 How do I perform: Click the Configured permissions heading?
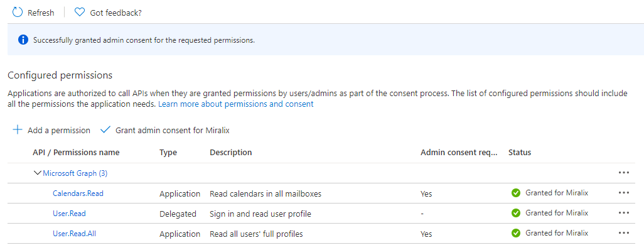60,75
